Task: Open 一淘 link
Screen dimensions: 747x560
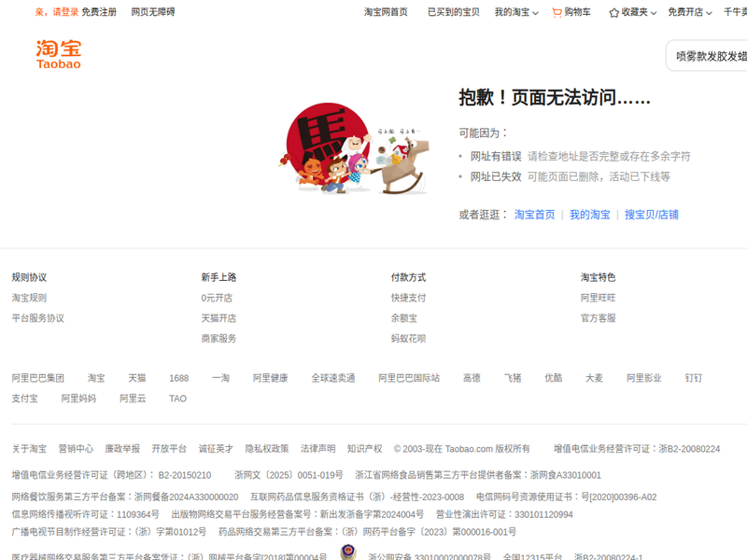Action: click(x=221, y=378)
